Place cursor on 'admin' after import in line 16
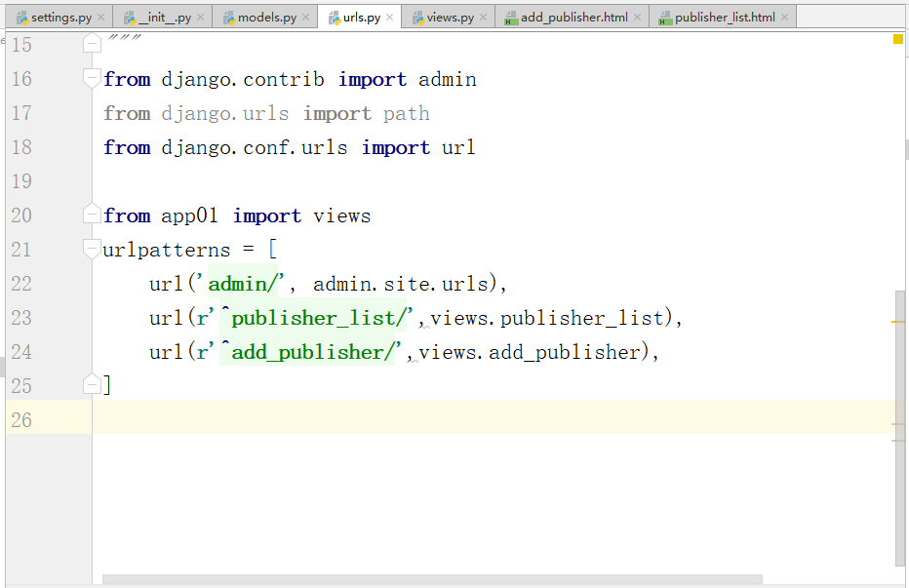The image size is (909, 588). tap(448, 79)
